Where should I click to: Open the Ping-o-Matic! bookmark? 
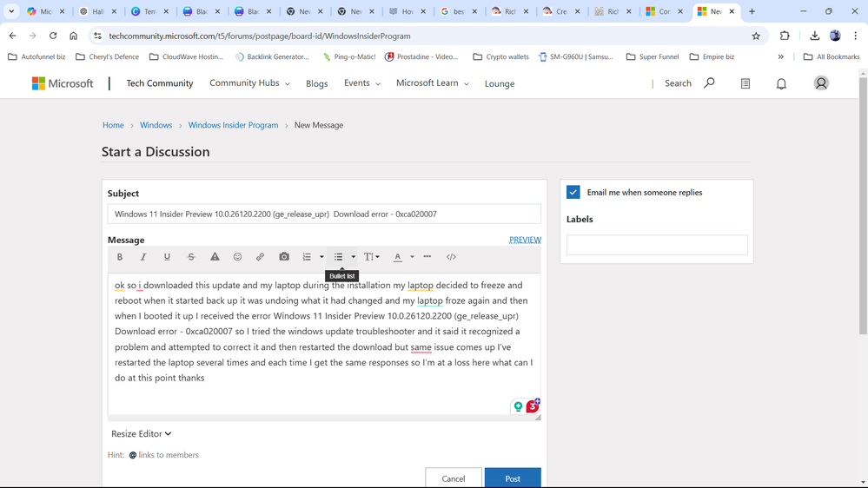[x=349, y=56]
